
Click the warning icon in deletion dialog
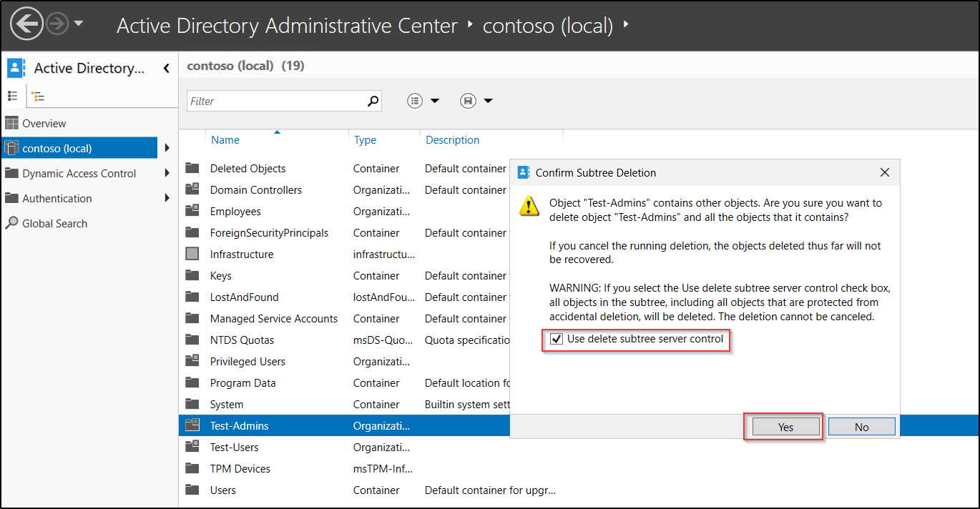(x=529, y=208)
